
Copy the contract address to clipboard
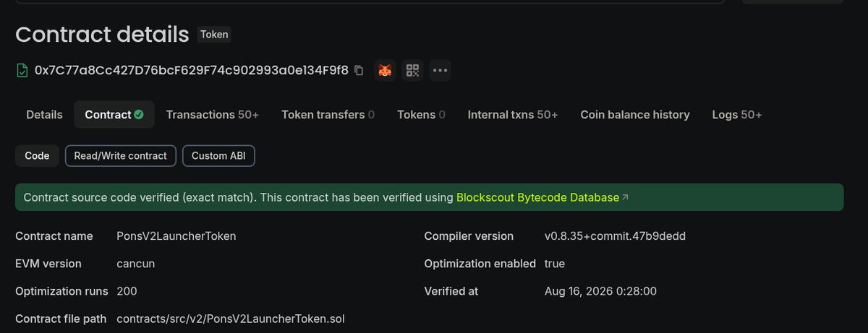pos(359,71)
